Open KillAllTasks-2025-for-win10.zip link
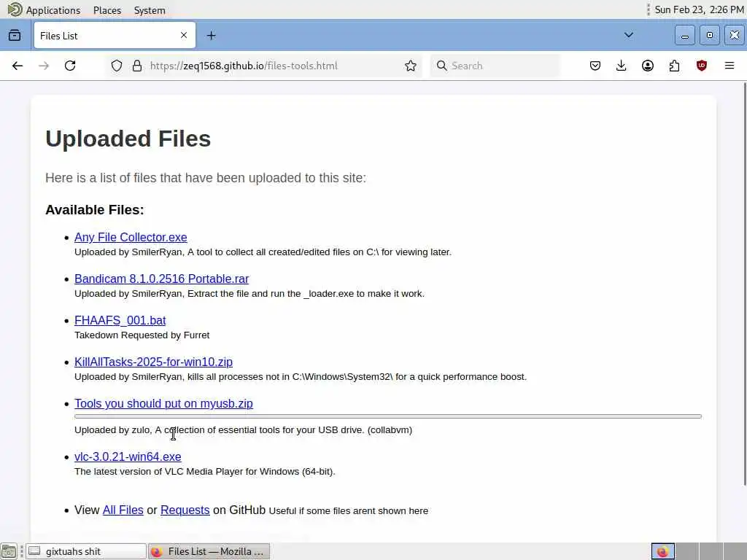The image size is (747, 560). tap(153, 362)
